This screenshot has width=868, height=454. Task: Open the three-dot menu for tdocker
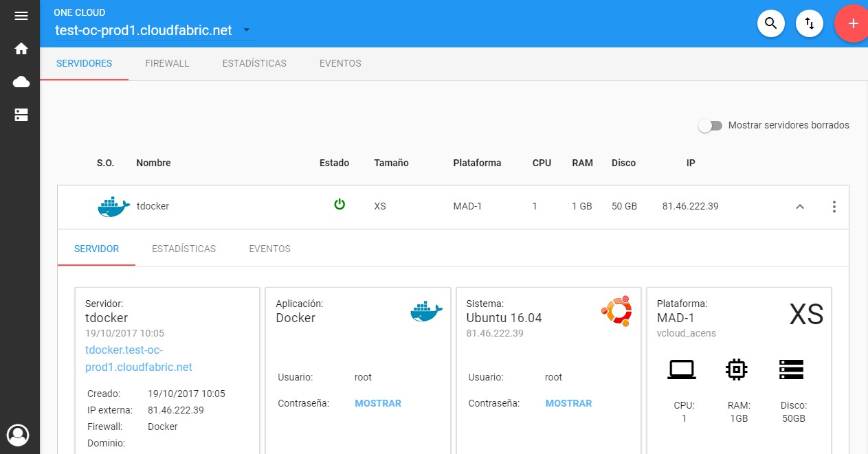click(834, 206)
